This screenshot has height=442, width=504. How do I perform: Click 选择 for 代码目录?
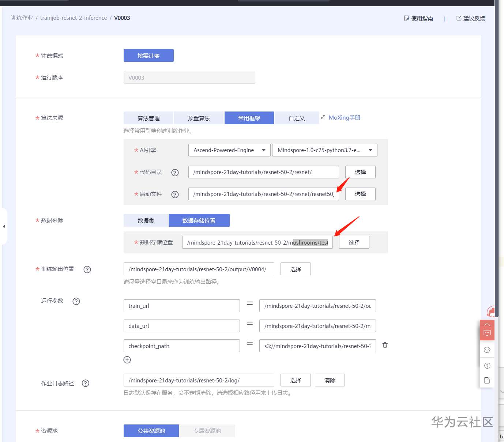(360, 172)
